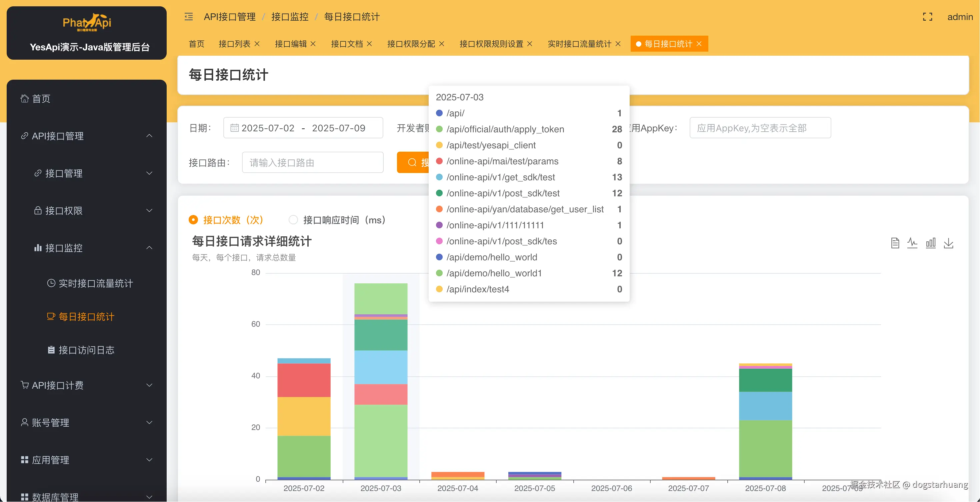Select 接口次数（次）radio option

tap(194, 220)
